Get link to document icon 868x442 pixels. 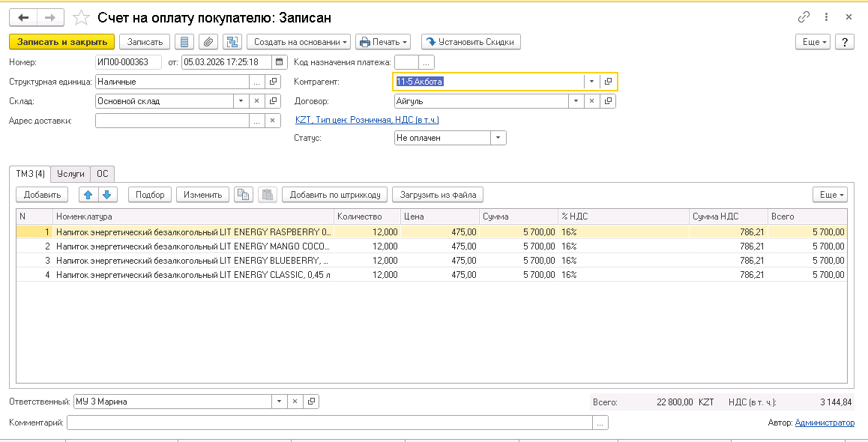point(804,17)
